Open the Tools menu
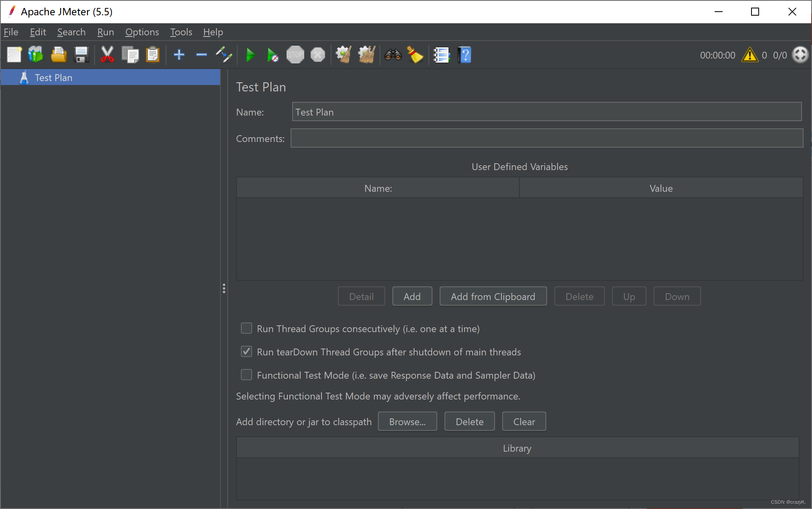Viewport: 812px width, 509px height. click(181, 32)
